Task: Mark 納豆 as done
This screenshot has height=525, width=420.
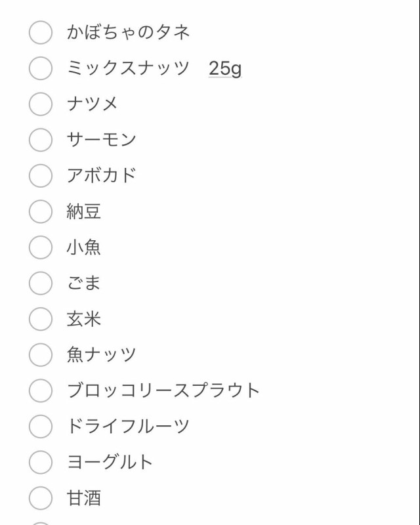Action: point(40,211)
